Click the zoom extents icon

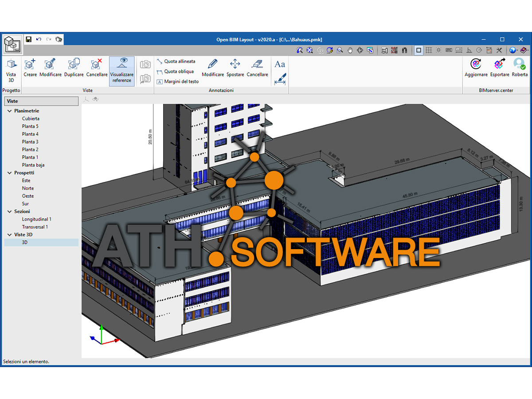310,51
